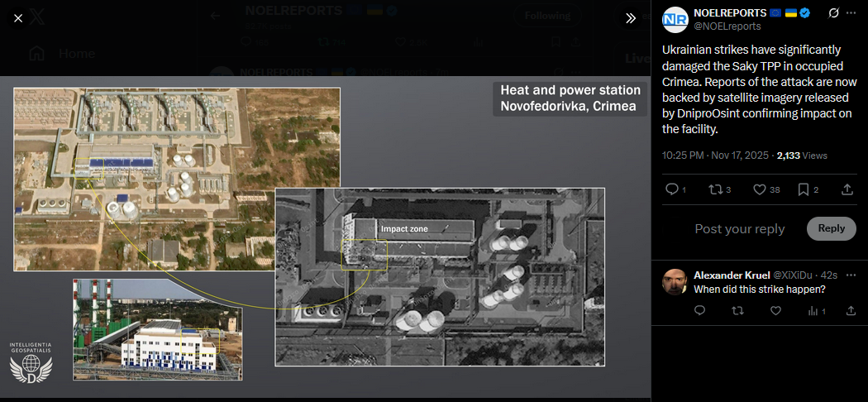This screenshot has height=402, width=868.
Task: Open the post's more options menu
Action: (x=851, y=13)
